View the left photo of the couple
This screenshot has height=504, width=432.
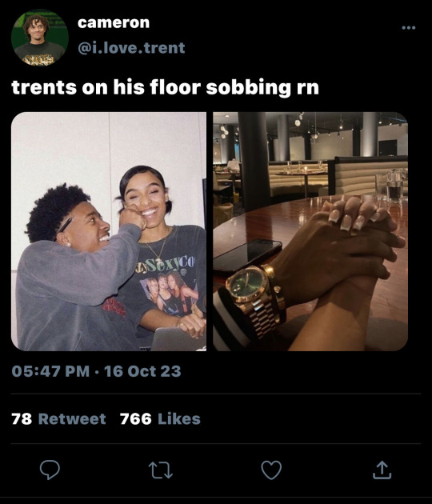click(109, 231)
